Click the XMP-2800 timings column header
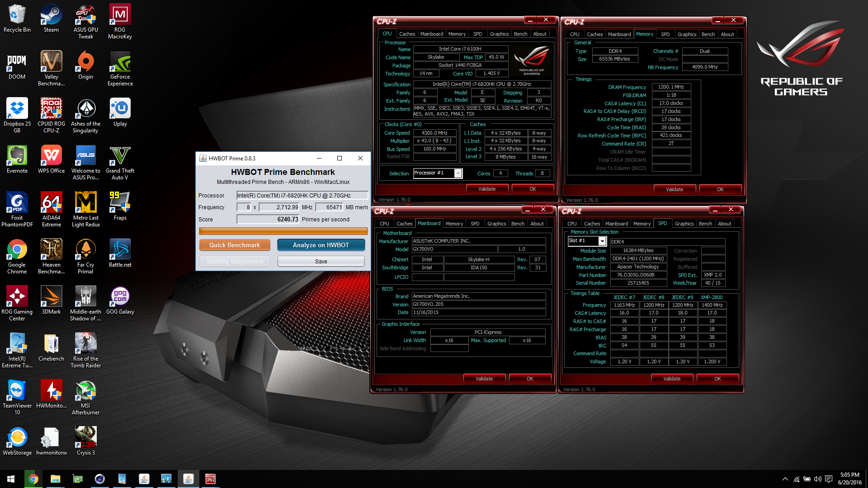This screenshot has height=488, width=868. pyautogui.click(x=712, y=297)
